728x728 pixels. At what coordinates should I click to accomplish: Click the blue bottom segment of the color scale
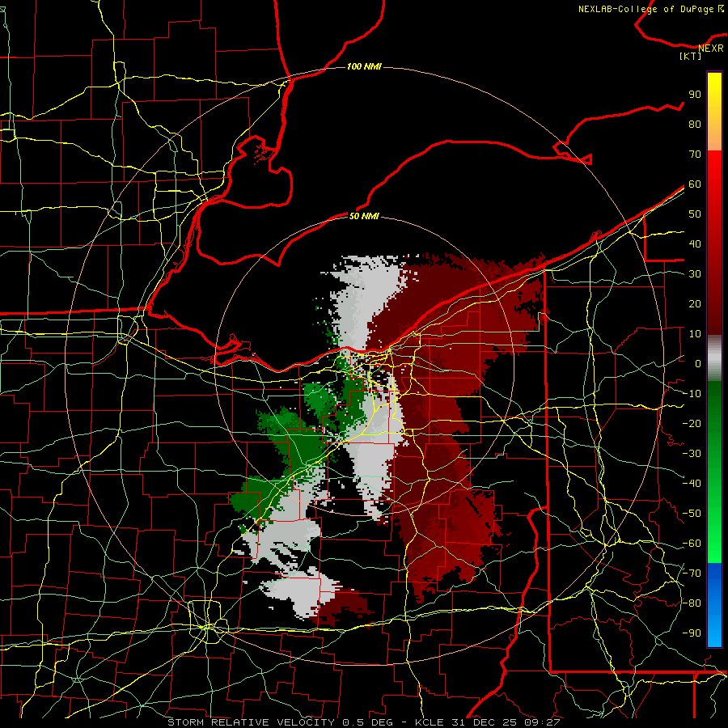714,604
